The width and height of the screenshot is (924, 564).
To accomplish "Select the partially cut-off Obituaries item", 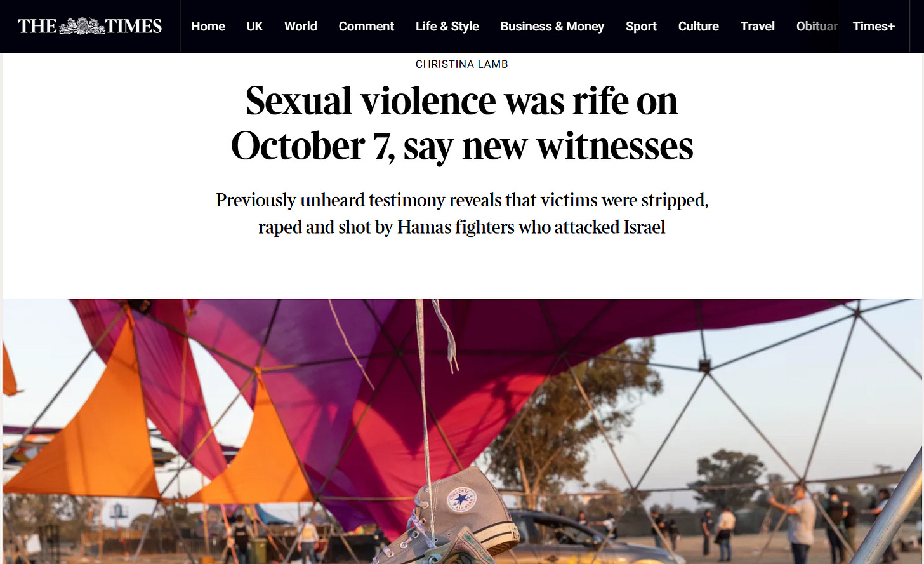I will (817, 26).
